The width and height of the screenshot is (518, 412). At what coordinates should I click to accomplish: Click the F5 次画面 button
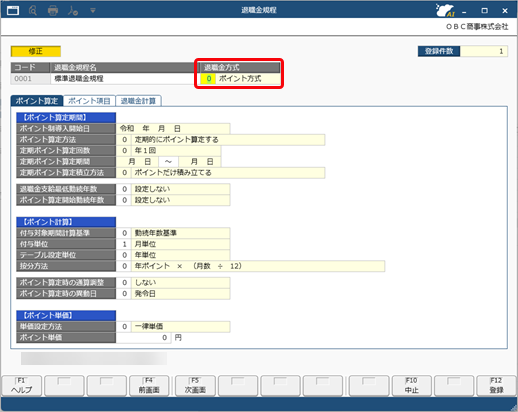tap(195, 386)
